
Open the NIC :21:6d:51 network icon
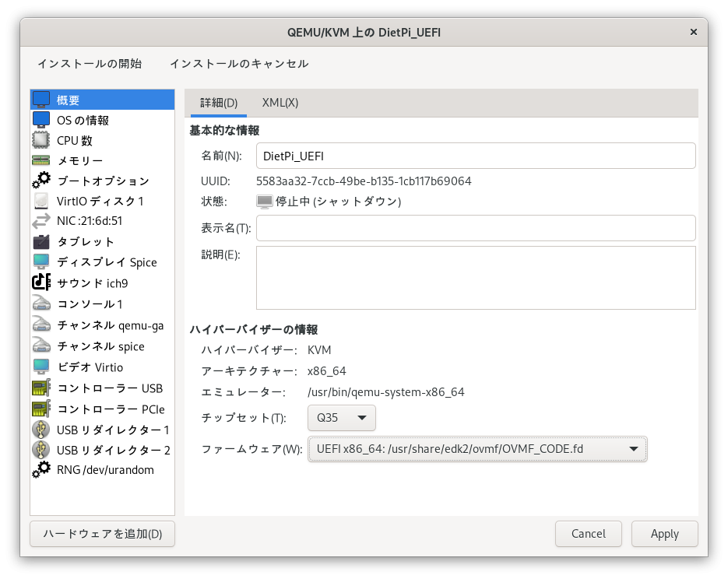click(x=41, y=221)
